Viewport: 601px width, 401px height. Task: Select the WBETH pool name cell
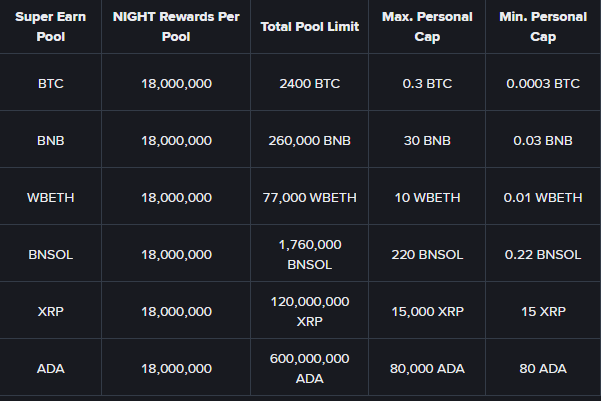pos(50,197)
